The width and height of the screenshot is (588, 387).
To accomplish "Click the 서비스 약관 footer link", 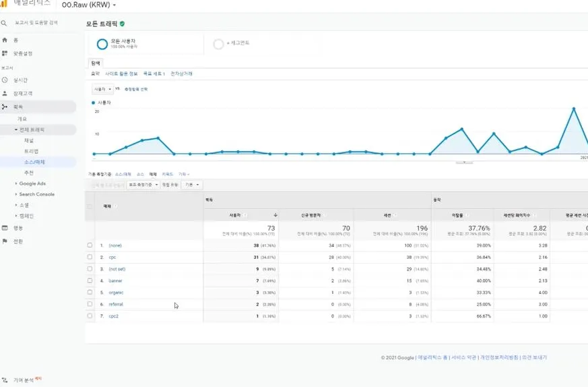I will point(463,357).
